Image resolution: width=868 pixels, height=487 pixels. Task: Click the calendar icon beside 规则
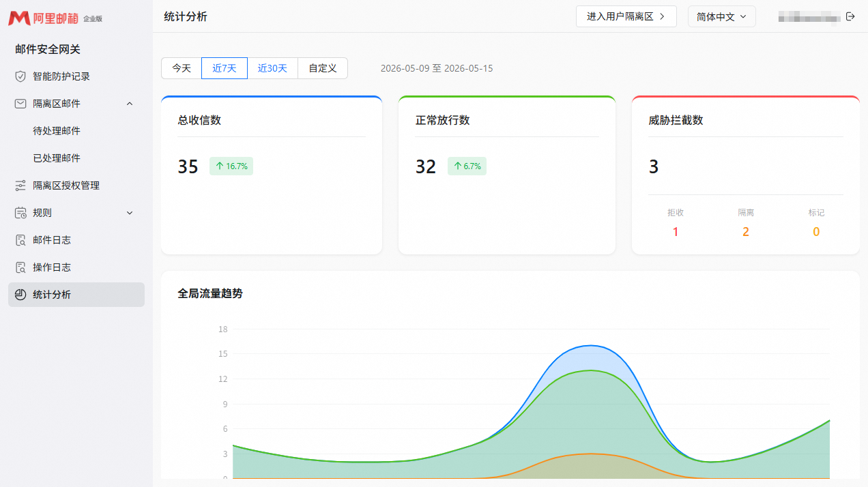point(20,213)
